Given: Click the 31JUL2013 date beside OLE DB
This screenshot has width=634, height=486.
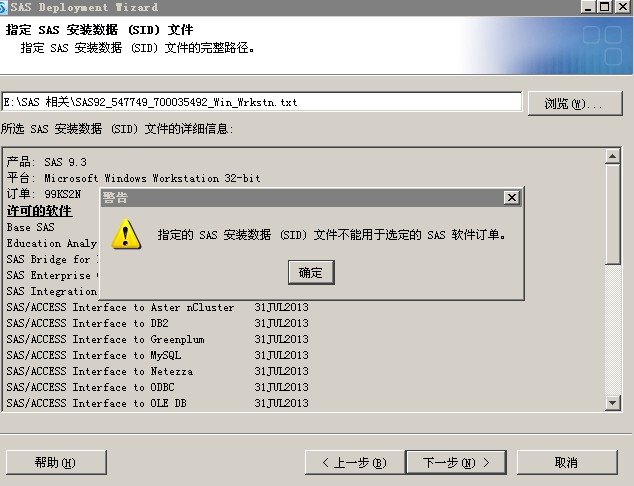Looking at the screenshot, I should [281, 403].
